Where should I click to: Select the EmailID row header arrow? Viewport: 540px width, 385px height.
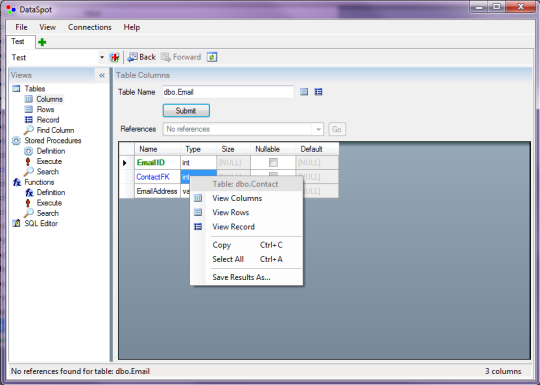126,163
